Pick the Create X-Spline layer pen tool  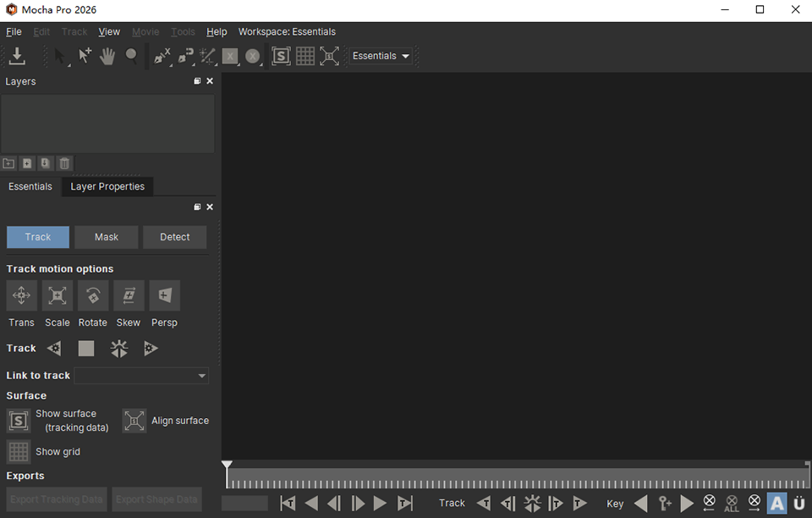point(162,56)
